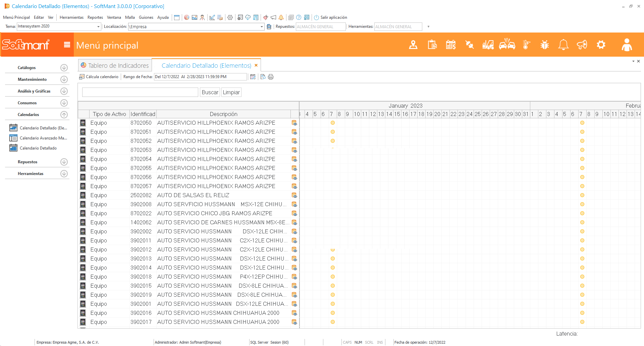The width and height of the screenshot is (644, 346).
Task: Open the Ventana menu
Action: click(x=114, y=17)
